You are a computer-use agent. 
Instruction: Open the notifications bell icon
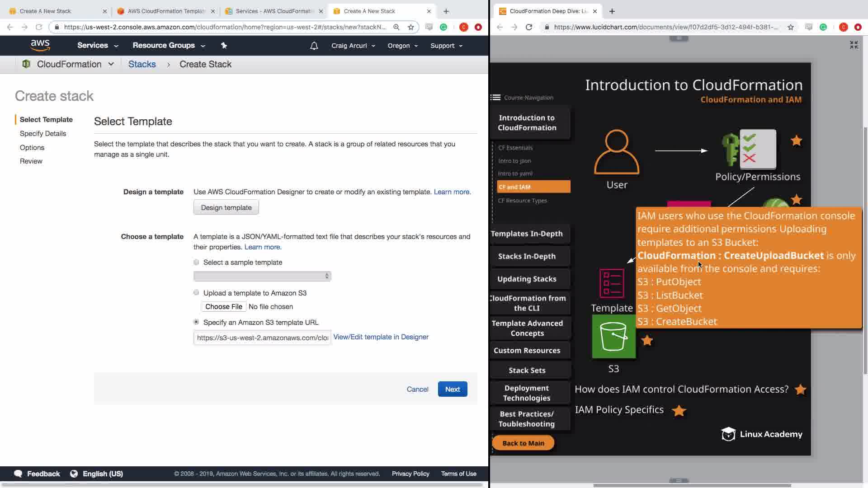point(314,46)
